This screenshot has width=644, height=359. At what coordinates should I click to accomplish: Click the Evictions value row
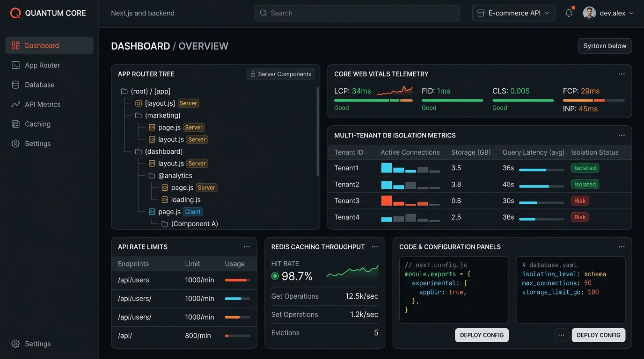[325, 333]
